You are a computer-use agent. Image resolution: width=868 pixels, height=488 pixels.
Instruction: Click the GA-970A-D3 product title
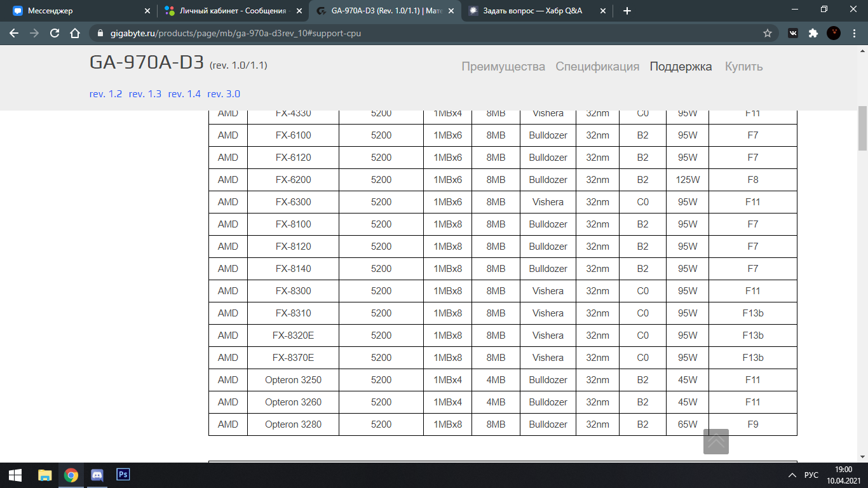click(x=147, y=62)
